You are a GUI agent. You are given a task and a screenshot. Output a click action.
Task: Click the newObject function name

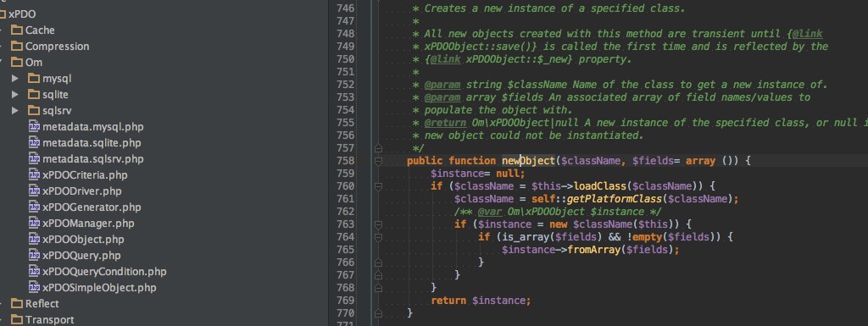tap(528, 161)
